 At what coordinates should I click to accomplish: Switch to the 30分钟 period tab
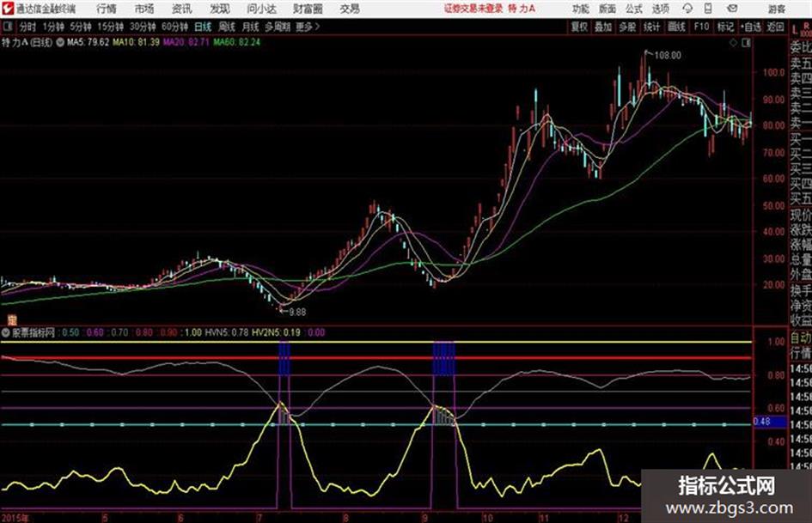(143, 27)
